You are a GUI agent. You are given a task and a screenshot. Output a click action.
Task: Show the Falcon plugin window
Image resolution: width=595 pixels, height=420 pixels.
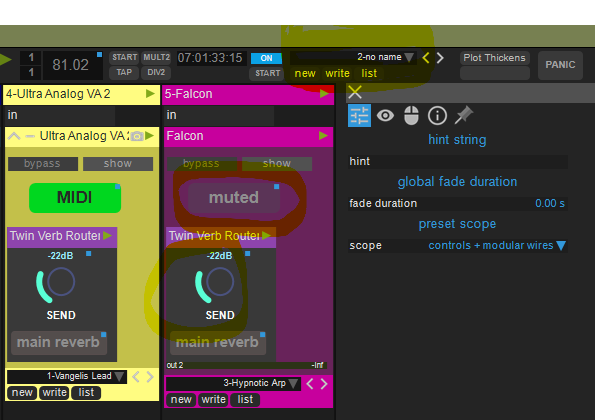pyautogui.click(x=277, y=164)
